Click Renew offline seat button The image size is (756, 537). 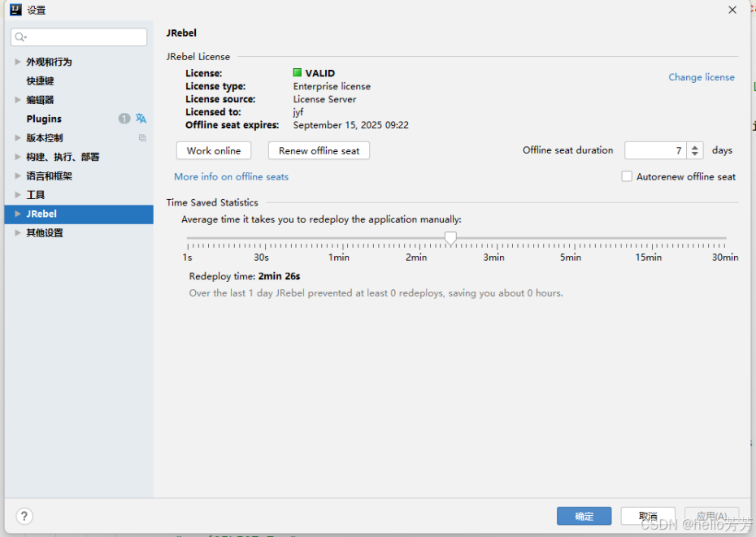click(x=319, y=150)
